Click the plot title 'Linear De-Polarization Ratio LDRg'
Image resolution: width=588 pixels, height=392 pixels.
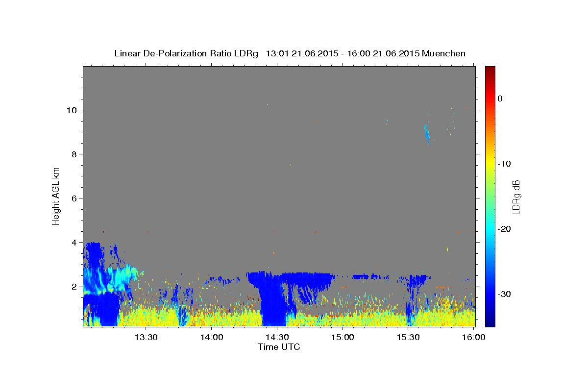186,53
